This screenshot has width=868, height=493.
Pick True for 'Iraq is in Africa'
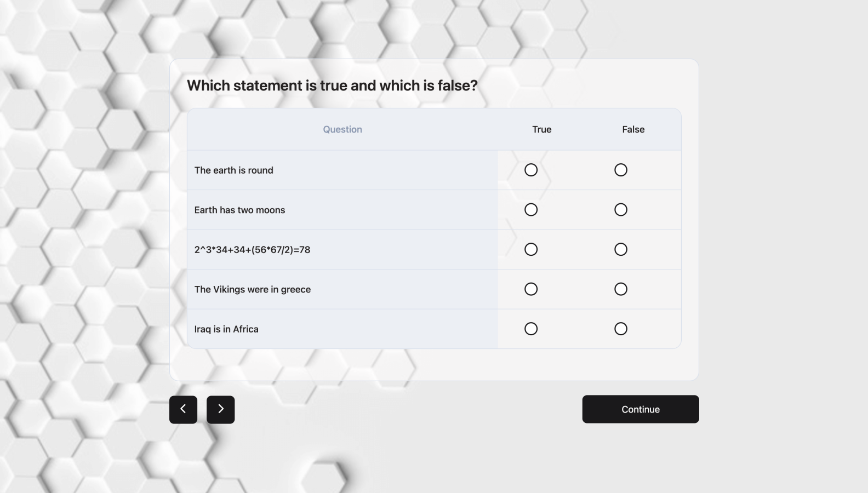[x=531, y=329]
